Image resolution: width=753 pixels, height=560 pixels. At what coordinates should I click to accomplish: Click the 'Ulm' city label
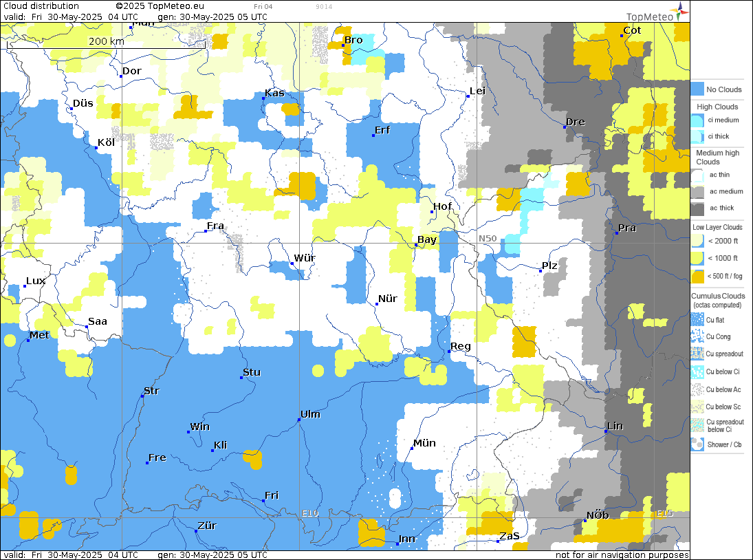(x=310, y=414)
